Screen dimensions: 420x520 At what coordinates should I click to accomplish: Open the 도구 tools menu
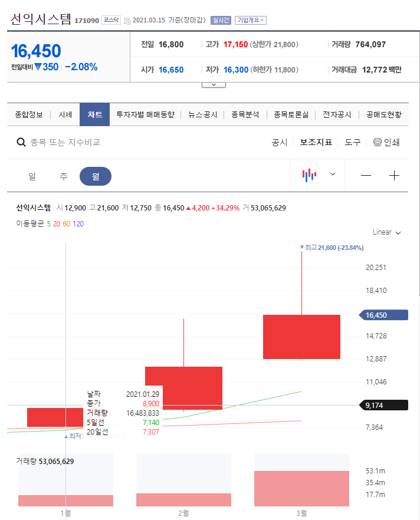click(x=352, y=142)
